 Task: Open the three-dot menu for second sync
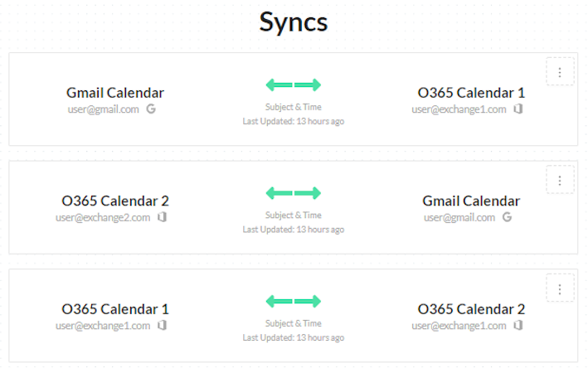[560, 180]
